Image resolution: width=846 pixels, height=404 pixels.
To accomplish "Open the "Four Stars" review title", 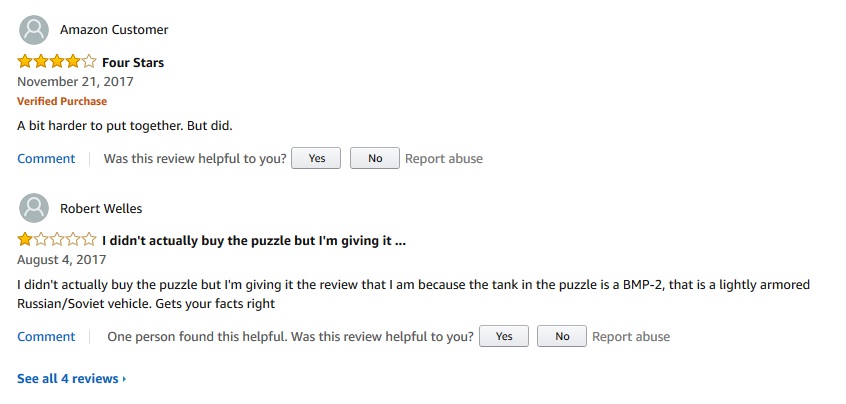I will coord(133,63).
